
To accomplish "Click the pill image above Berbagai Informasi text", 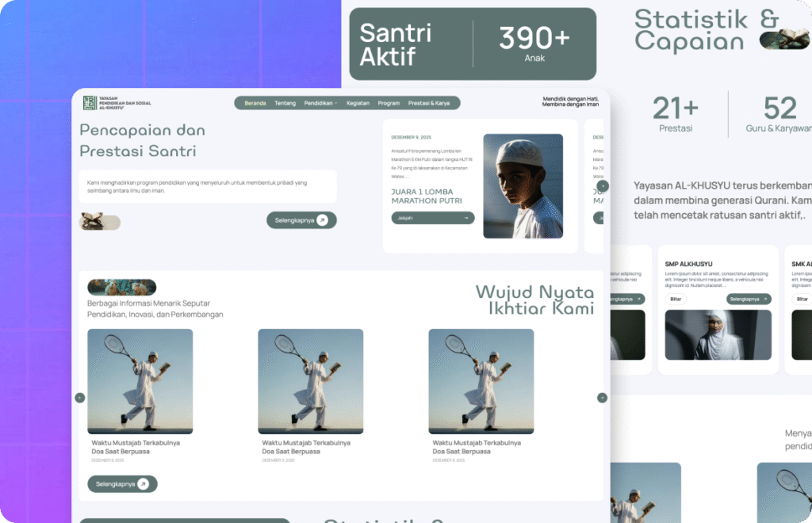I will coord(121,287).
